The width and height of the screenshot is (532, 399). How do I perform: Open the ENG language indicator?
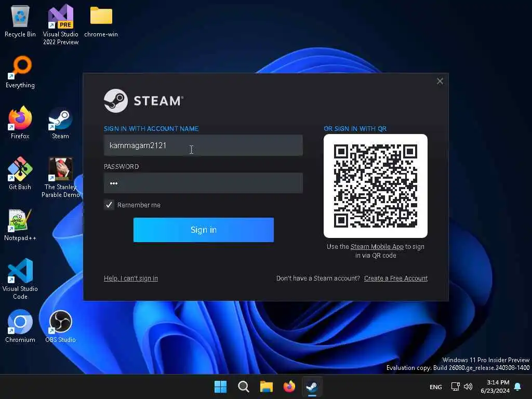(436, 387)
